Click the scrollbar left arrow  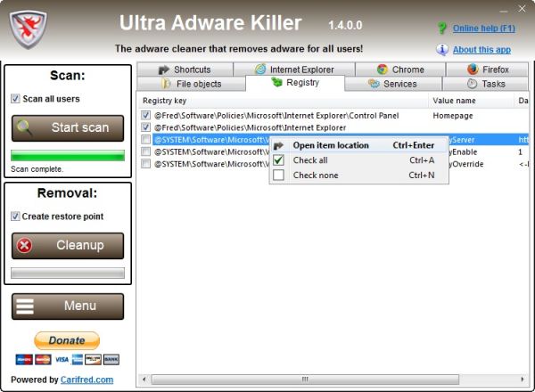coord(144,379)
